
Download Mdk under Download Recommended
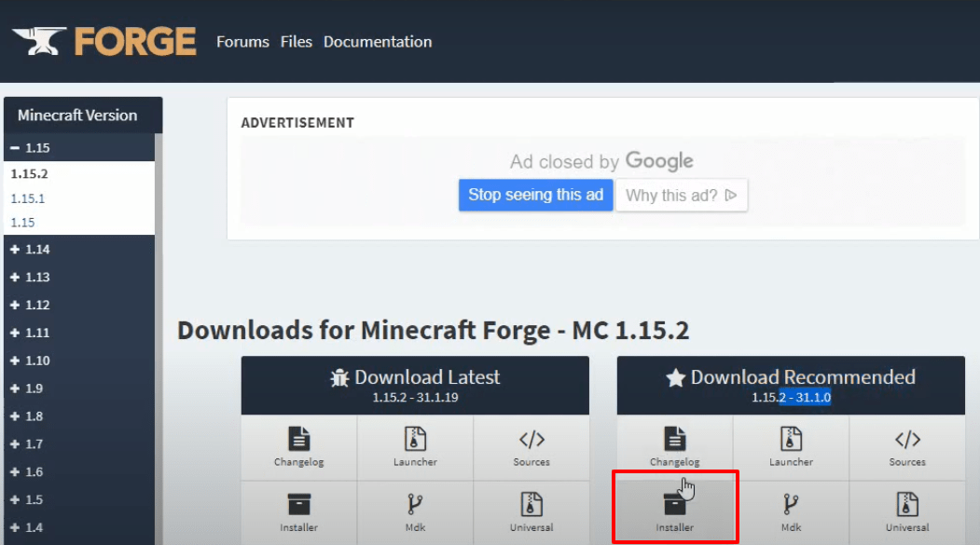click(791, 512)
